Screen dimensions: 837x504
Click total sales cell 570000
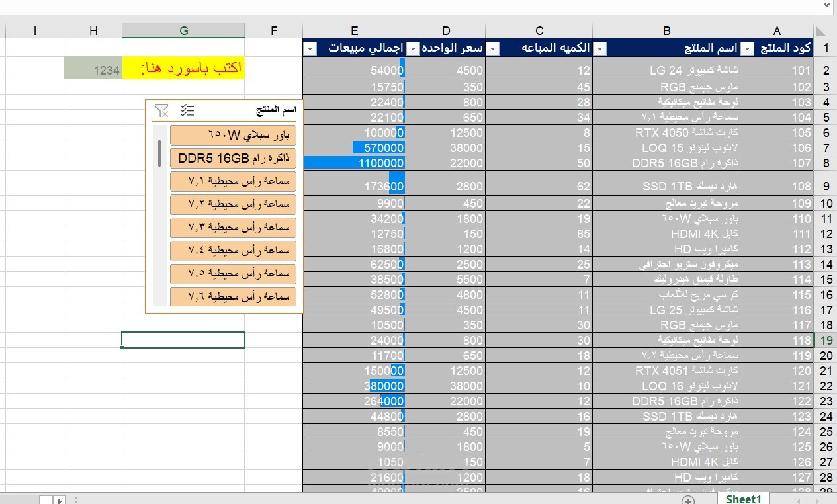355,147
